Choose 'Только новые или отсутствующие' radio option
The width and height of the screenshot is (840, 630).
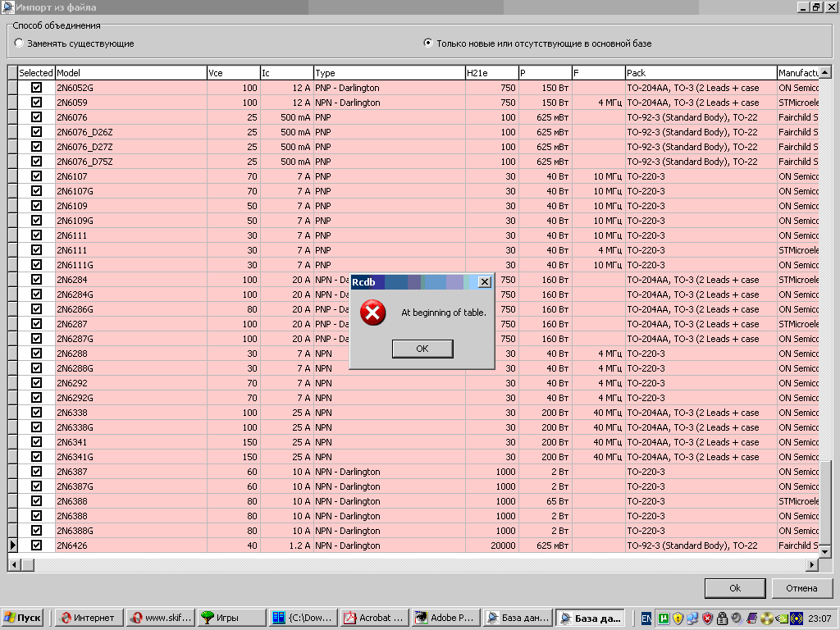[x=428, y=43]
